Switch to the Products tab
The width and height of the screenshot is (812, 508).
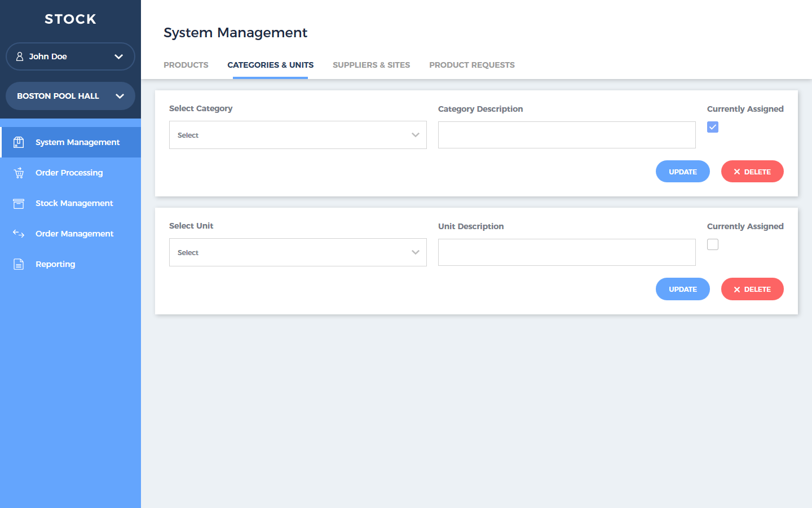point(186,65)
